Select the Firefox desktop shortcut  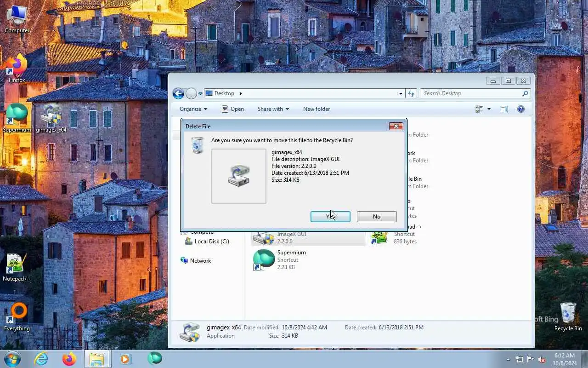coord(17,69)
